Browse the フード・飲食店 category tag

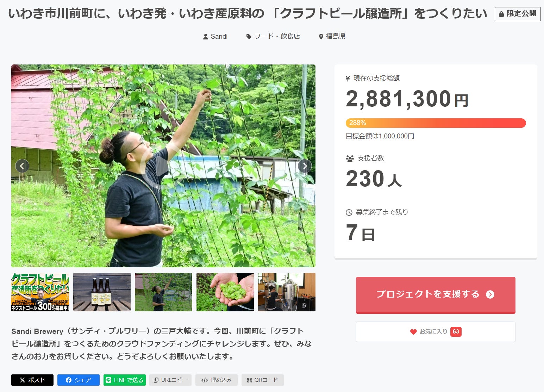pyautogui.click(x=273, y=37)
